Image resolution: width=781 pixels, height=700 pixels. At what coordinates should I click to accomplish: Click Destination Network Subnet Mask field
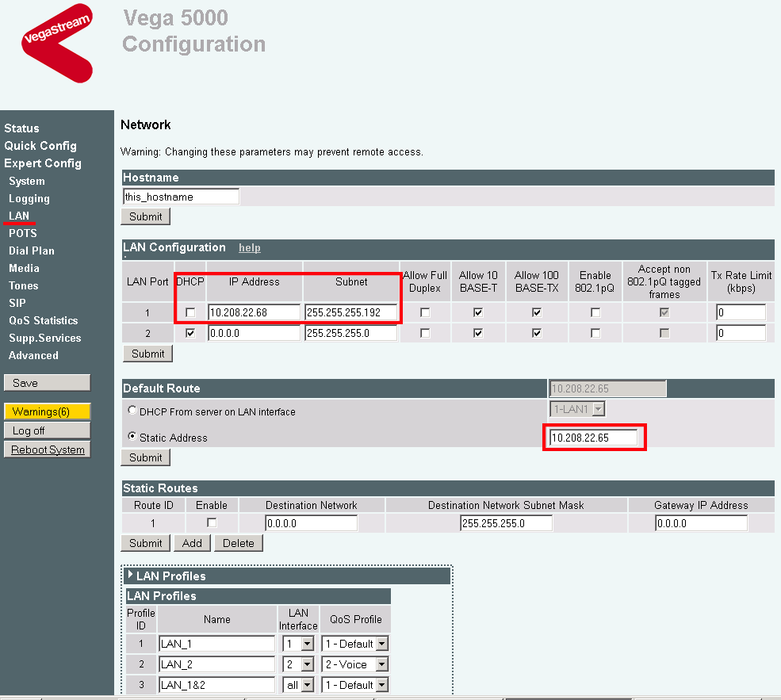(506, 523)
